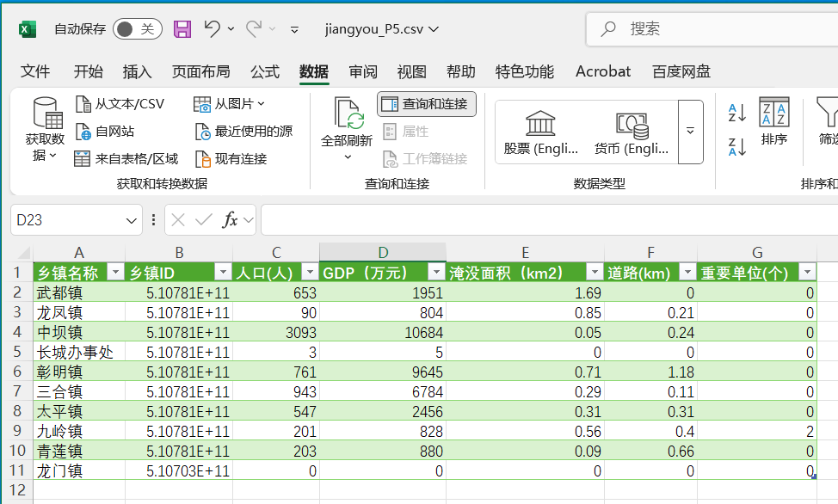Image resolution: width=838 pixels, height=504 pixels.
Task: Open filter dropdown for 道路(km)
Action: point(687,272)
